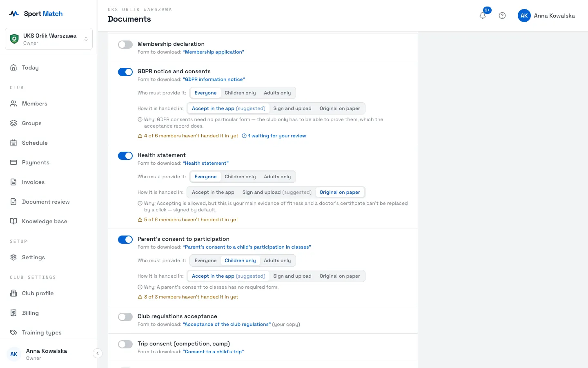Enable the Membership declaration toggle

[x=125, y=45]
